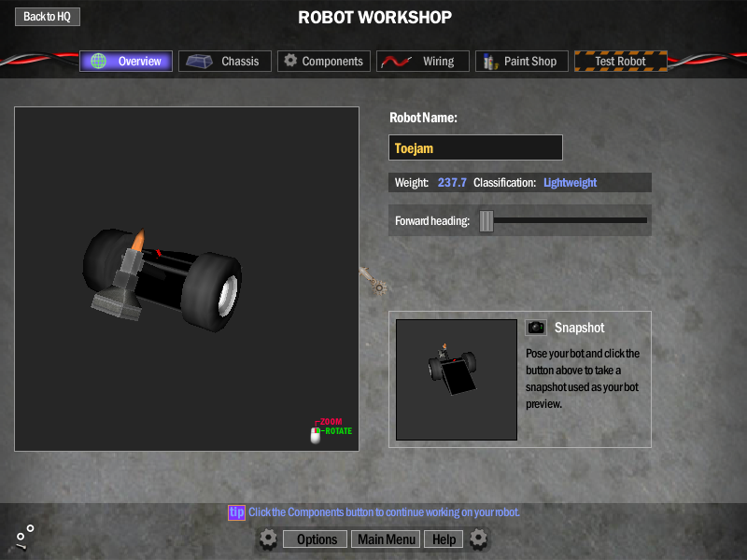
Task: Return to the Main Menu
Action: tap(387, 539)
